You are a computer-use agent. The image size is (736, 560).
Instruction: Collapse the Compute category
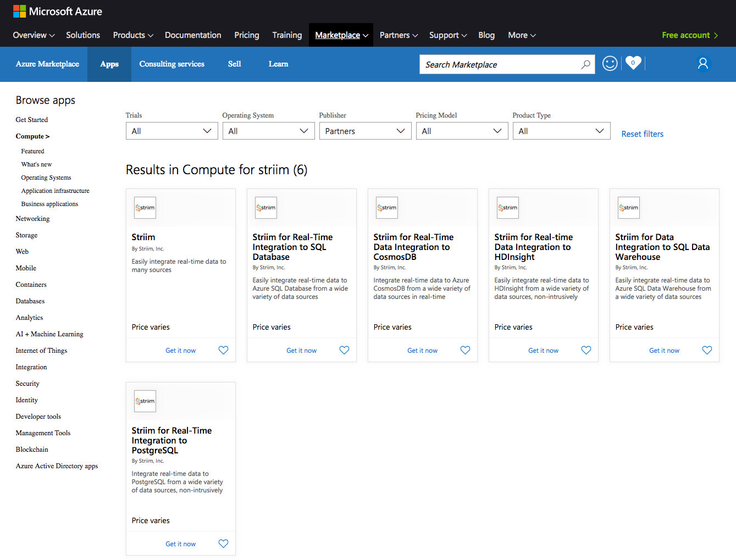click(32, 136)
